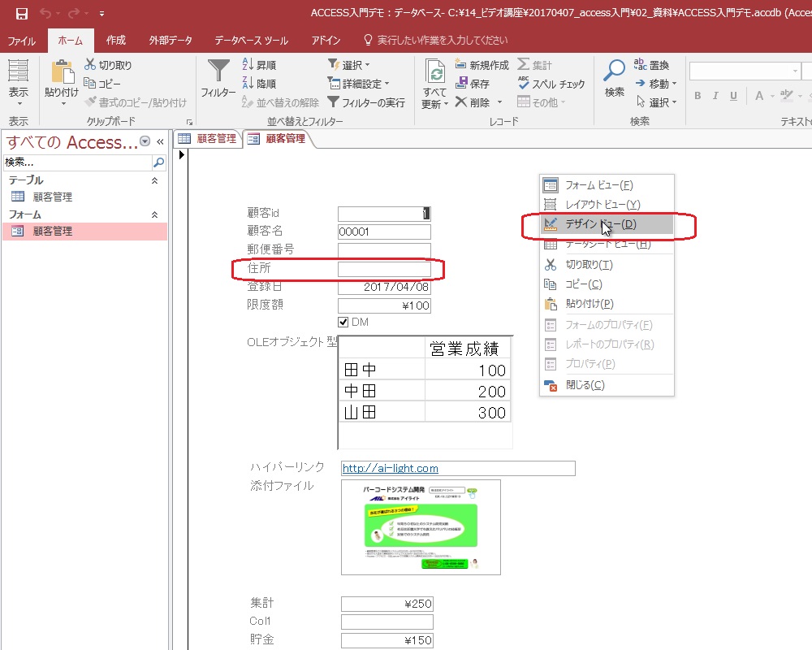Click the フィルター funnel icon

[x=218, y=71]
